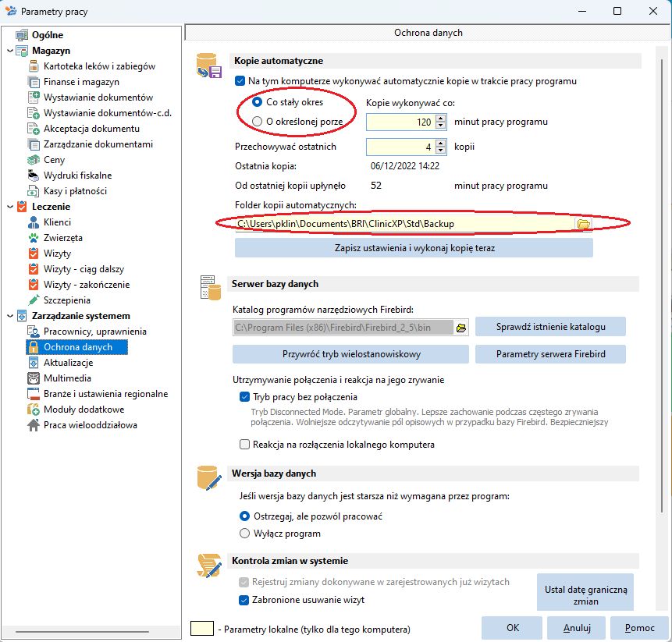Collapse the Leczenie tree section
The width and height of the screenshot is (672, 642).
[x=10, y=207]
